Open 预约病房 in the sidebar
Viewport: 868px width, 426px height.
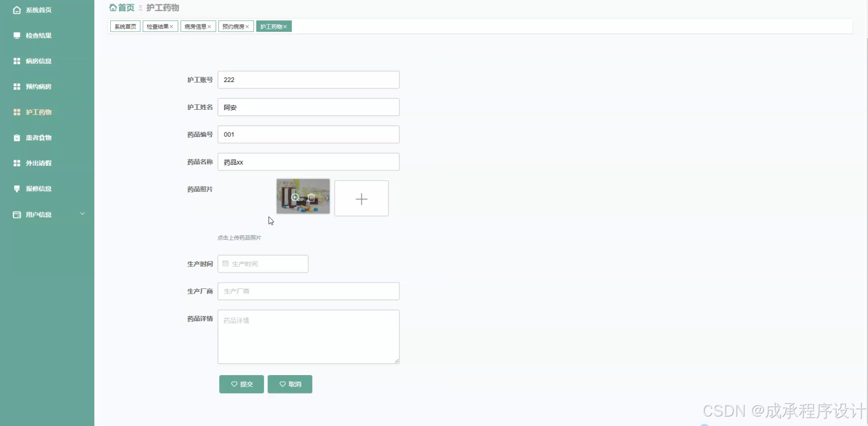[39, 86]
